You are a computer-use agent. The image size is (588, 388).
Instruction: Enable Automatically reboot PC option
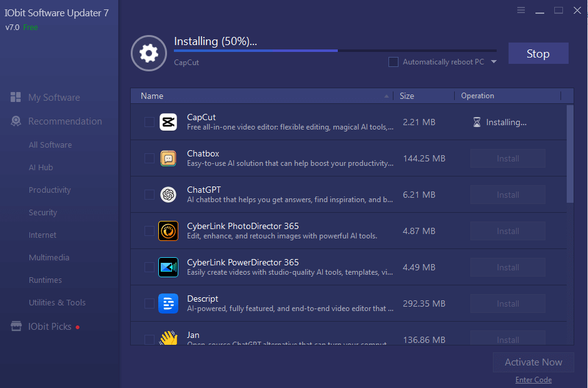[393, 62]
